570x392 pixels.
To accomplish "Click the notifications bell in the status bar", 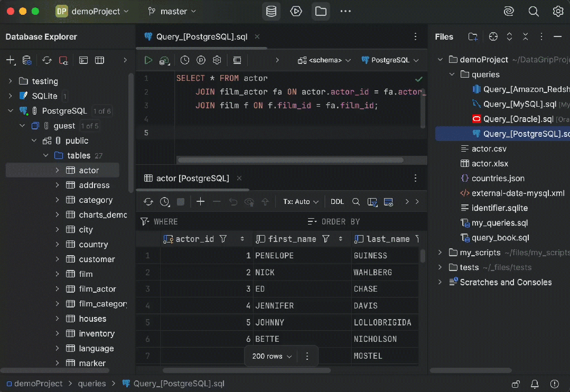I will pos(535,384).
